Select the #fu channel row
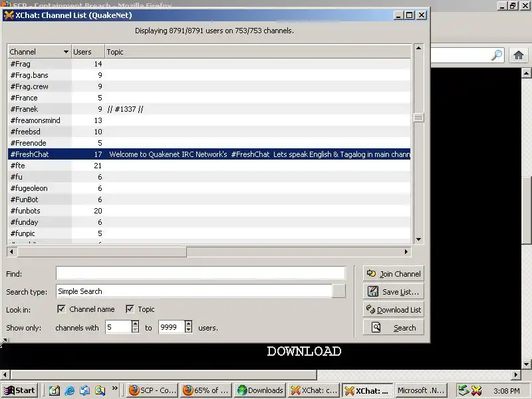532x399 pixels. point(209,177)
